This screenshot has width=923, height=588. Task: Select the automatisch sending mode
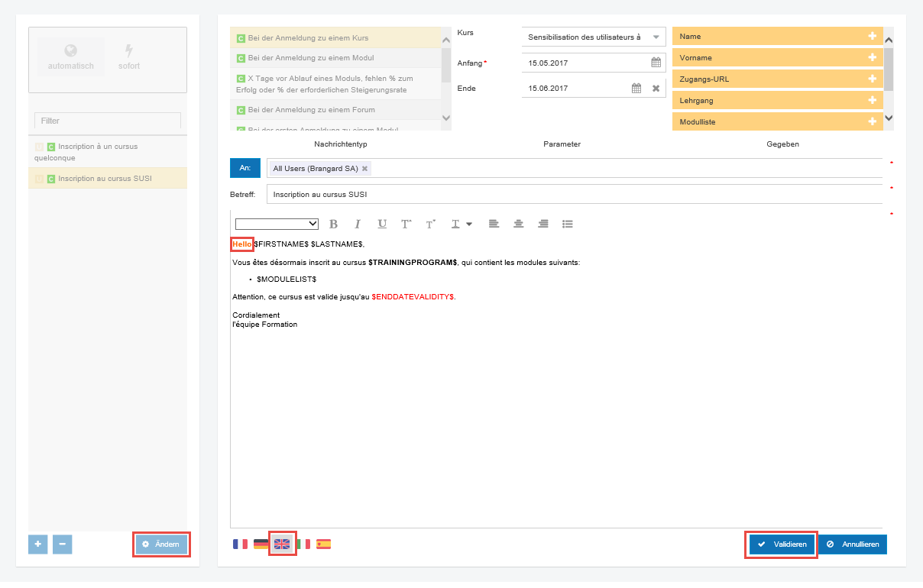71,58
